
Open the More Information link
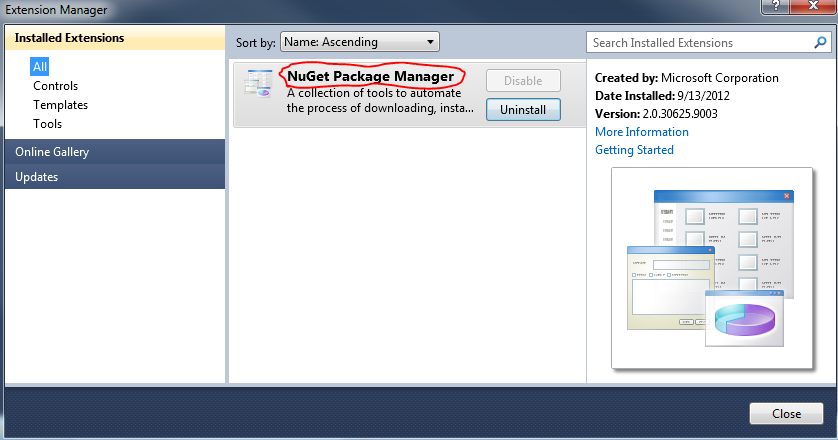click(x=641, y=132)
